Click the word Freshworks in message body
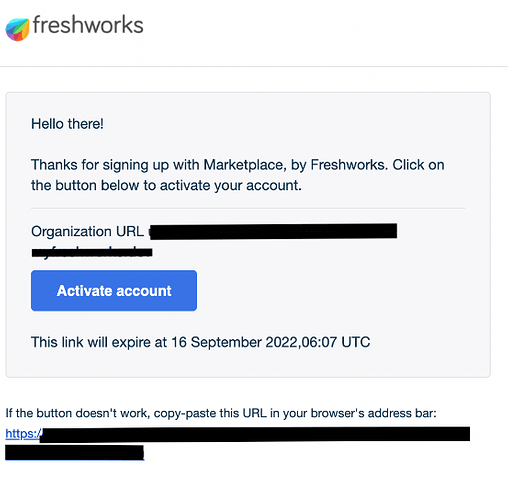 coord(349,165)
